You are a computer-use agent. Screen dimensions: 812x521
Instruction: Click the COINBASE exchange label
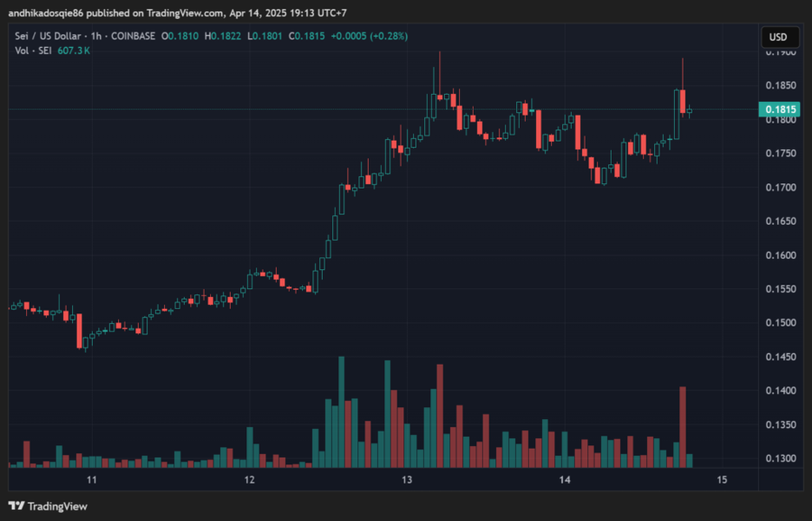click(134, 36)
